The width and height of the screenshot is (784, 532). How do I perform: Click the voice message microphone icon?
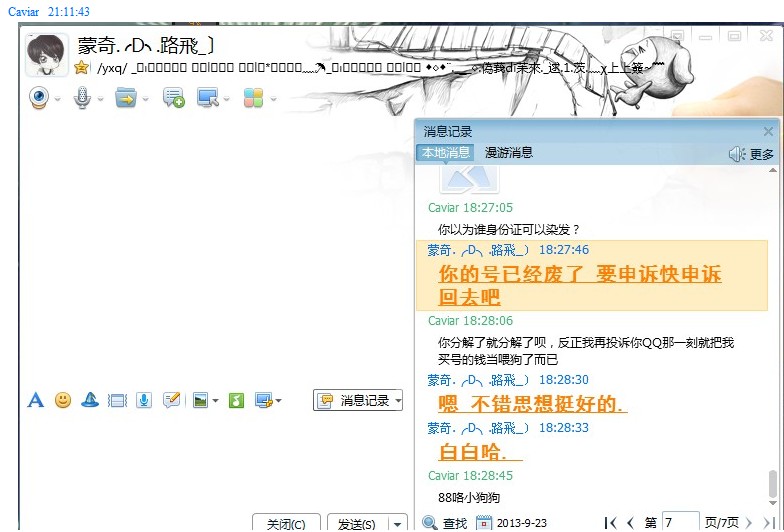[x=144, y=400]
